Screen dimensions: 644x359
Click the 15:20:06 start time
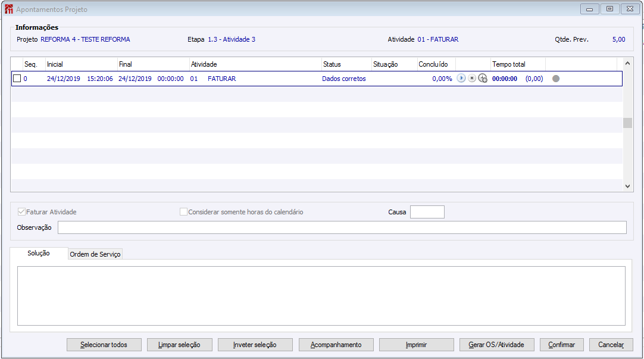(x=100, y=79)
